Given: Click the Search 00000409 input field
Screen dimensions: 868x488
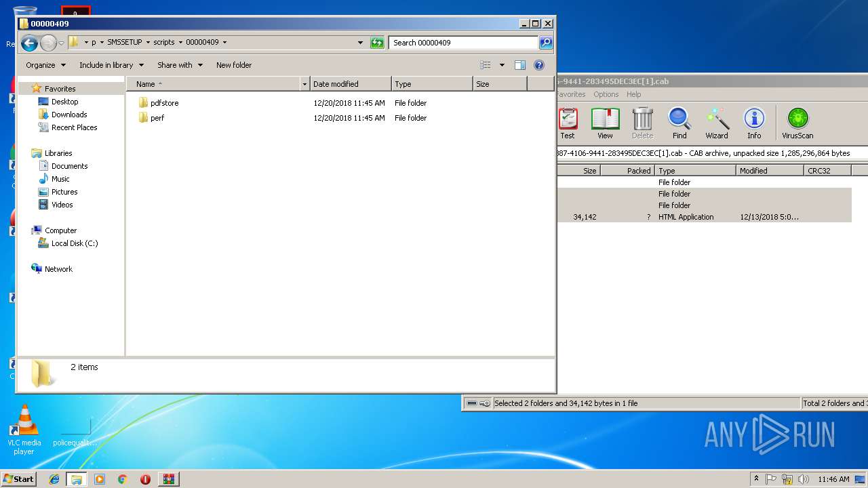Looking at the screenshot, I should coord(464,43).
